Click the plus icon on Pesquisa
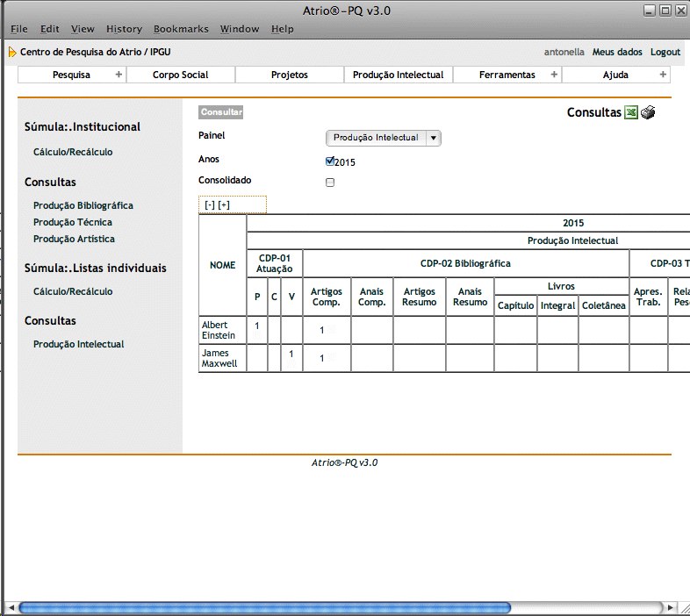Image resolution: width=690 pixels, height=616 pixels. [119, 75]
